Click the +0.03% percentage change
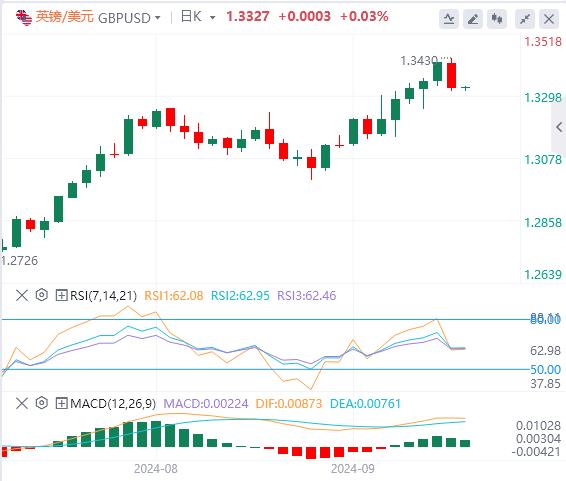 [364, 17]
